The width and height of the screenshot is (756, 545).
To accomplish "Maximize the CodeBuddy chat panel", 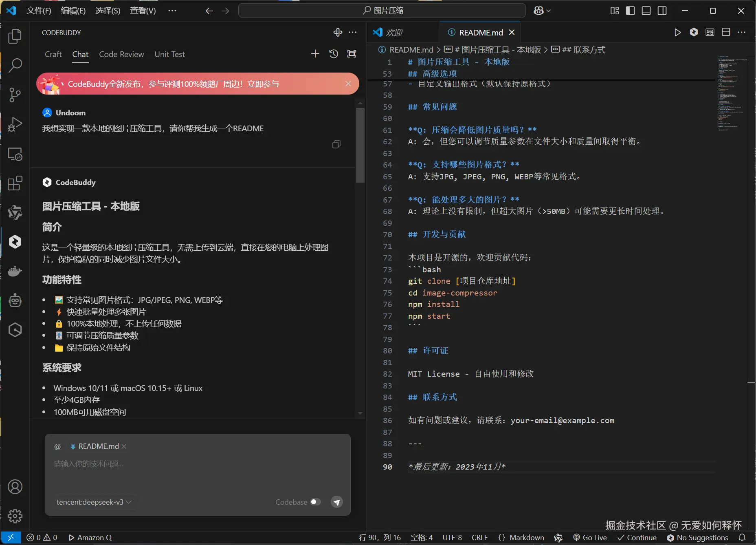I will pos(352,54).
